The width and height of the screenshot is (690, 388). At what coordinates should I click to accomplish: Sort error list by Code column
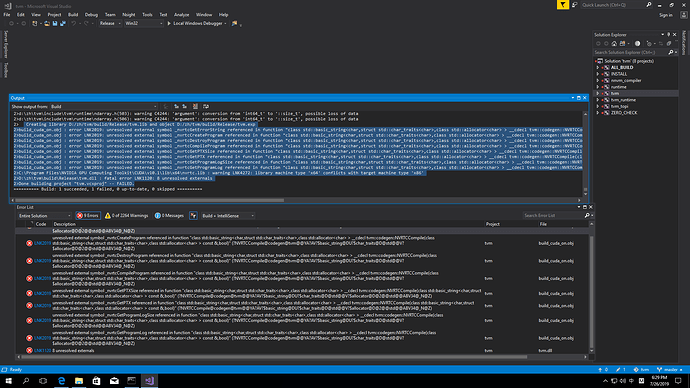coord(41,224)
